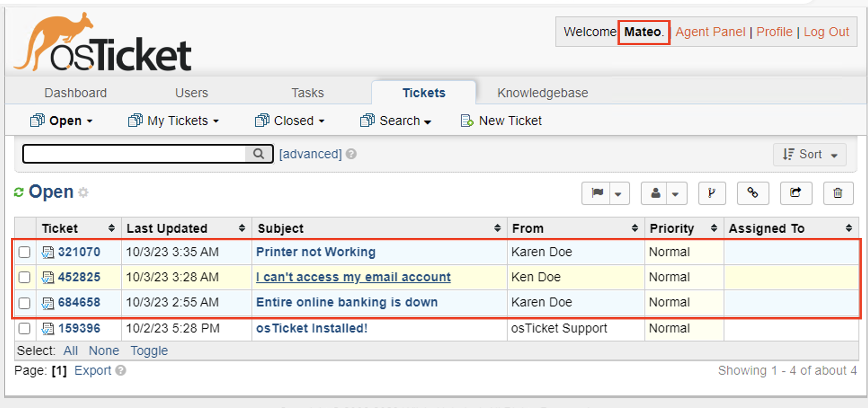The height and width of the screenshot is (408, 868).
Task: Open the Closed tickets dropdown
Action: click(x=290, y=120)
